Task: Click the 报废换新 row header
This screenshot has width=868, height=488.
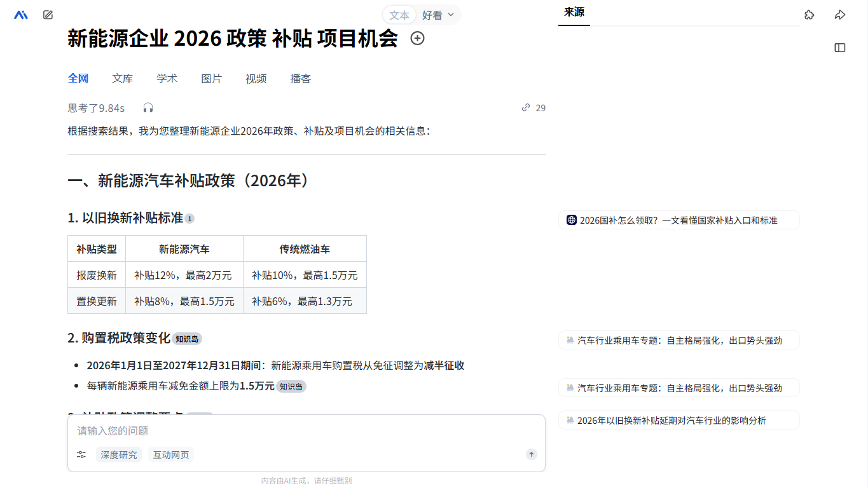Action: tap(97, 275)
